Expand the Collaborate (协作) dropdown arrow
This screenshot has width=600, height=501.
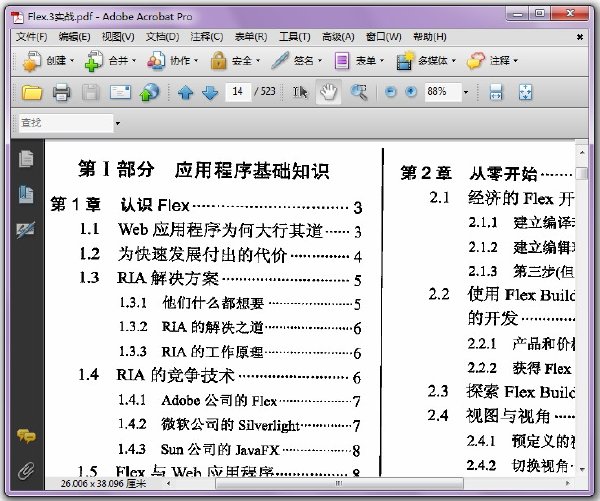click(x=196, y=61)
